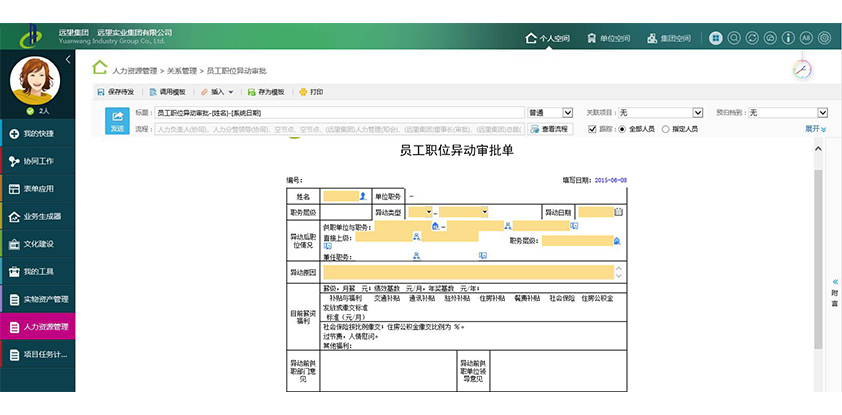Open 业务生成器 sidebar menu

(38, 216)
